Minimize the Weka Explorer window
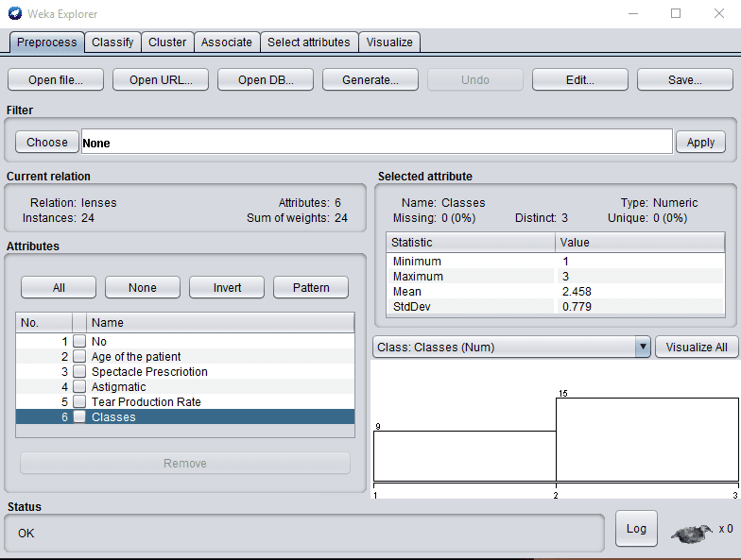The height and width of the screenshot is (560, 741). click(633, 13)
